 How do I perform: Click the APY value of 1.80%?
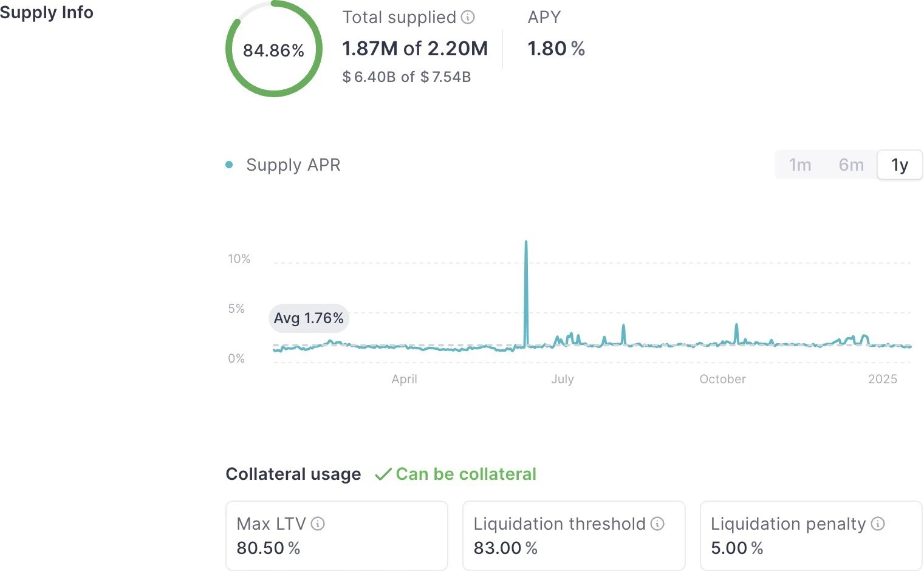(x=556, y=49)
